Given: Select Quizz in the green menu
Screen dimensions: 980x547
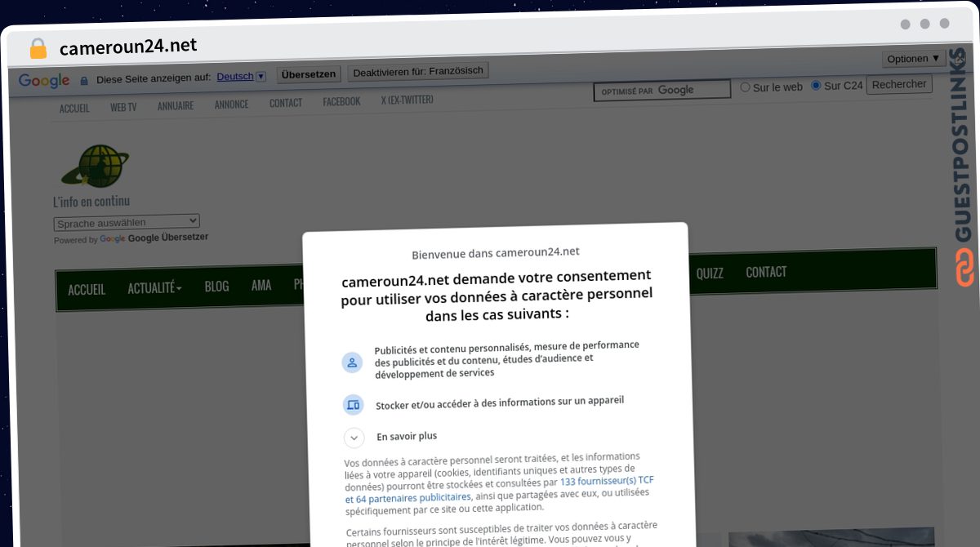Looking at the screenshot, I should click(x=710, y=273).
